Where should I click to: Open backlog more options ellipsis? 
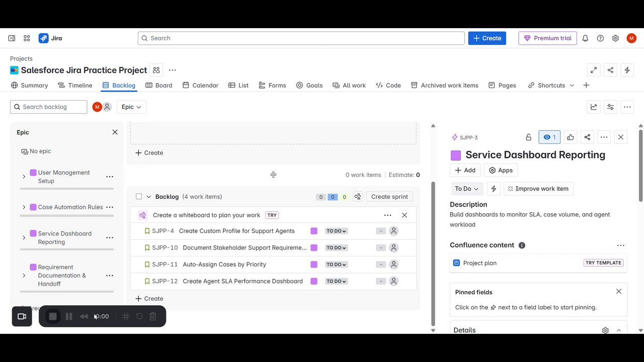627,107
